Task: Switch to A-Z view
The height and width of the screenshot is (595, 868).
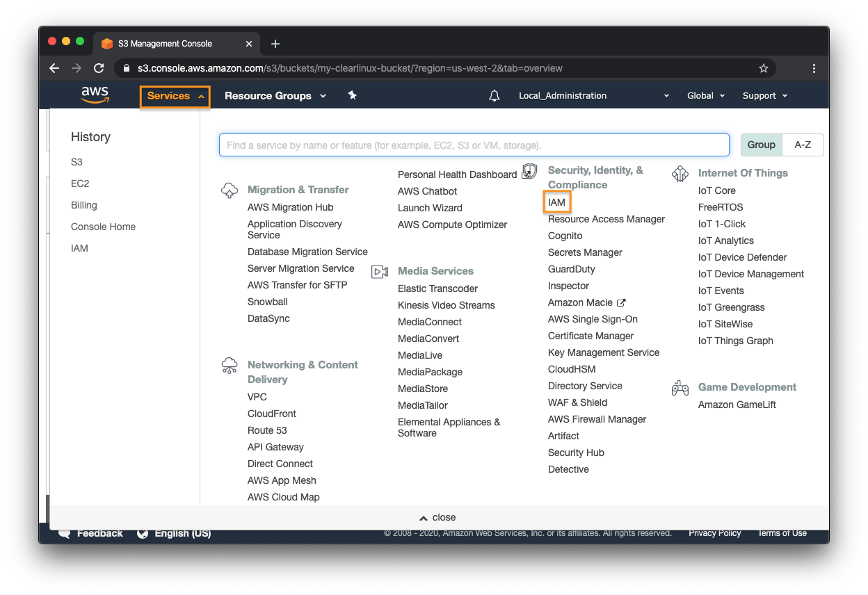Action: click(803, 145)
